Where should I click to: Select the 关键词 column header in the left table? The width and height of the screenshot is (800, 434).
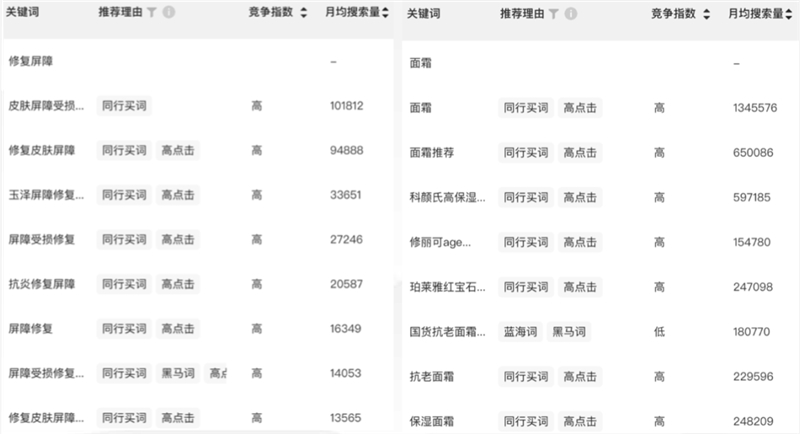coord(22,12)
